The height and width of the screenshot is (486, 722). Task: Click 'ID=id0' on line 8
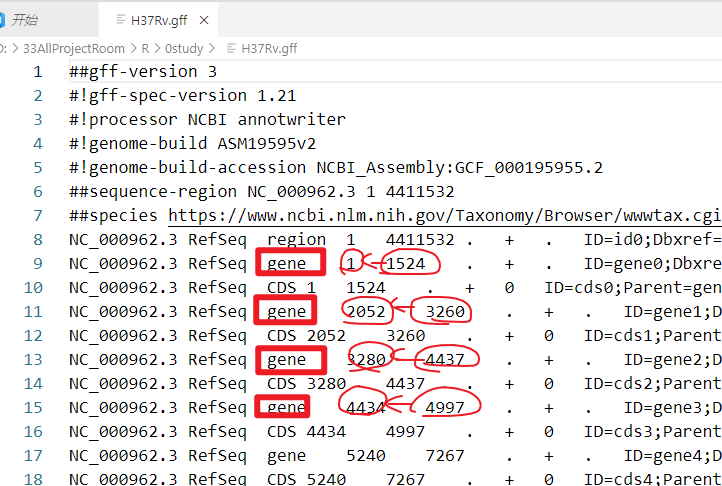pos(613,240)
